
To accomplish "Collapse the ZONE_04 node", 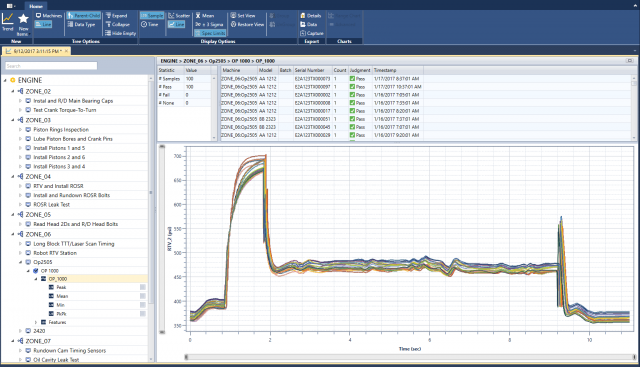I will point(13,177).
